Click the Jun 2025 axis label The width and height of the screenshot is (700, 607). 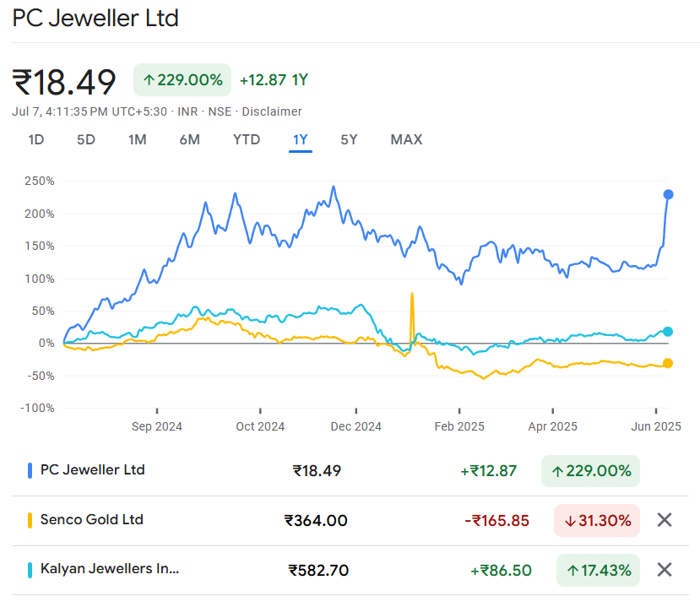(656, 426)
